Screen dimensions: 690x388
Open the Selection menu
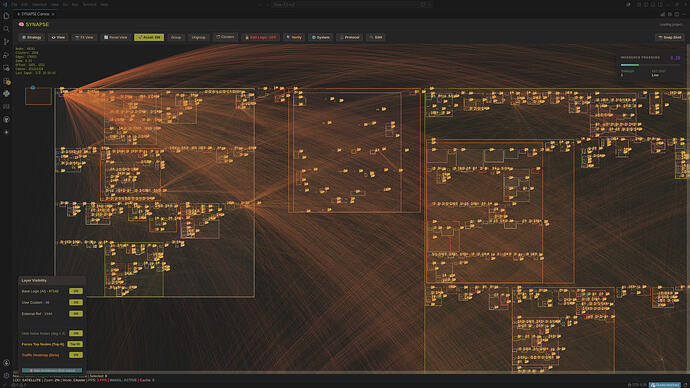coord(39,4)
